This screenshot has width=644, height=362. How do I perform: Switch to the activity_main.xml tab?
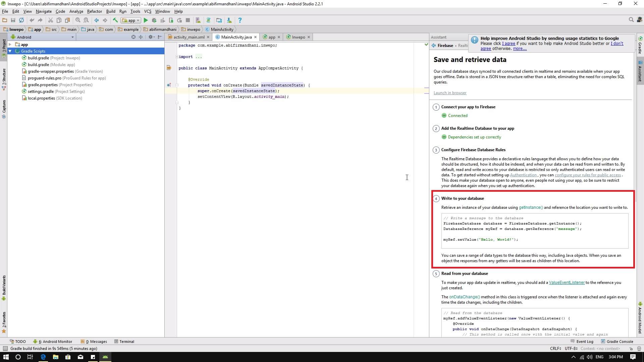coord(189,37)
